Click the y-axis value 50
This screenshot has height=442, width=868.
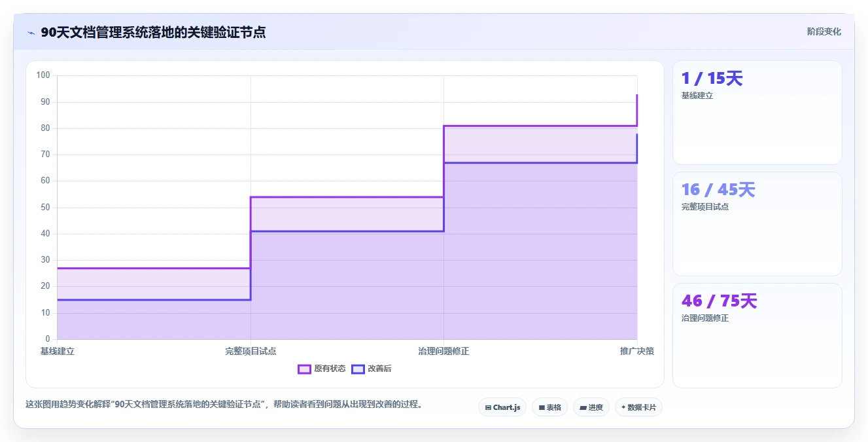[x=45, y=208]
